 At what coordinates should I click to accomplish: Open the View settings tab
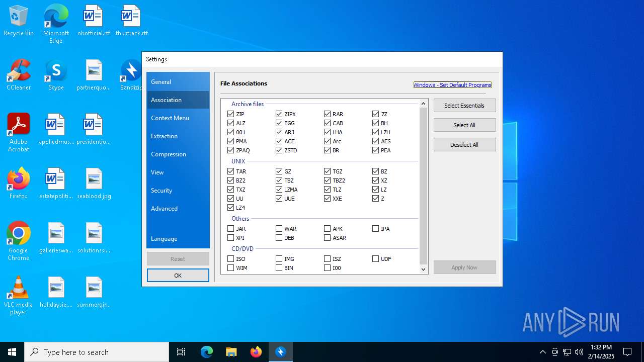tap(178, 172)
